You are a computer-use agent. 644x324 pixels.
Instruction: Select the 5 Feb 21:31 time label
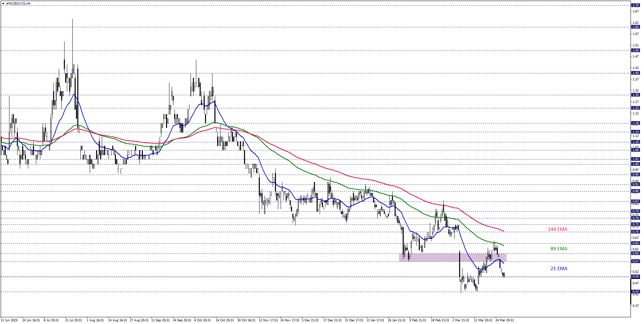(x=417, y=320)
